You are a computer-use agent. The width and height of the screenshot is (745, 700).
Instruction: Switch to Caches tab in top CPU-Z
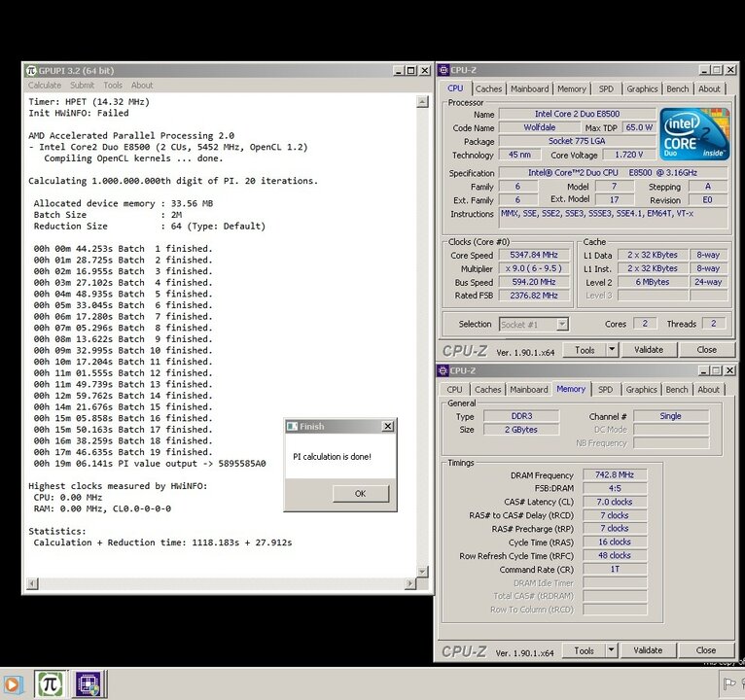pyautogui.click(x=488, y=88)
